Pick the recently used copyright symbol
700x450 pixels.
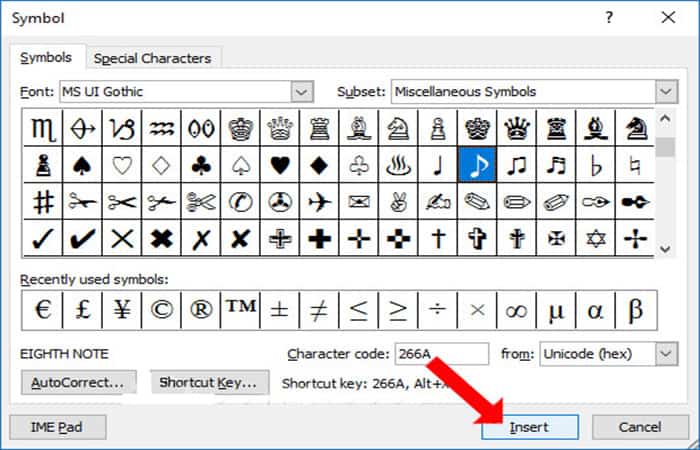click(161, 310)
